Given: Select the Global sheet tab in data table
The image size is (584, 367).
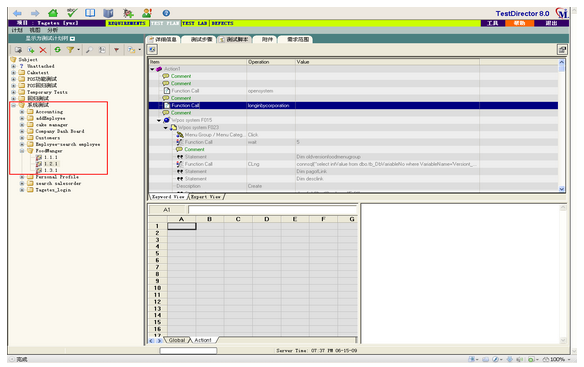Looking at the screenshot, I should [177, 340].
